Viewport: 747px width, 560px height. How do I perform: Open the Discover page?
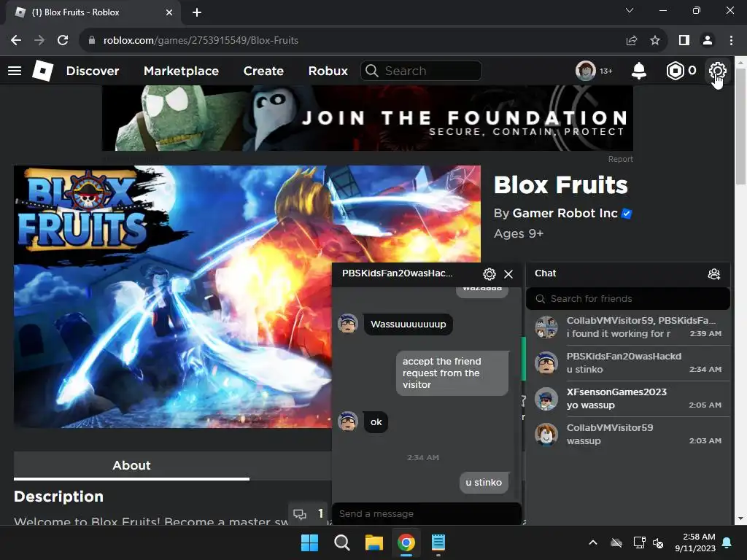[93, 71]
